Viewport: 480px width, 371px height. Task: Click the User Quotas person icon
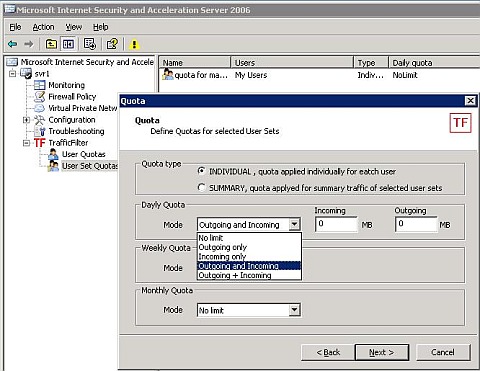(53, 154)
